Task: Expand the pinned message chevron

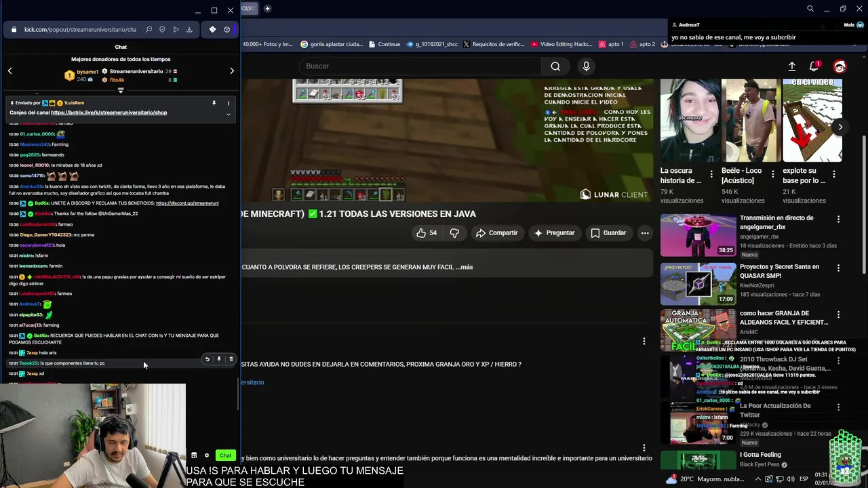Action: 229,114
